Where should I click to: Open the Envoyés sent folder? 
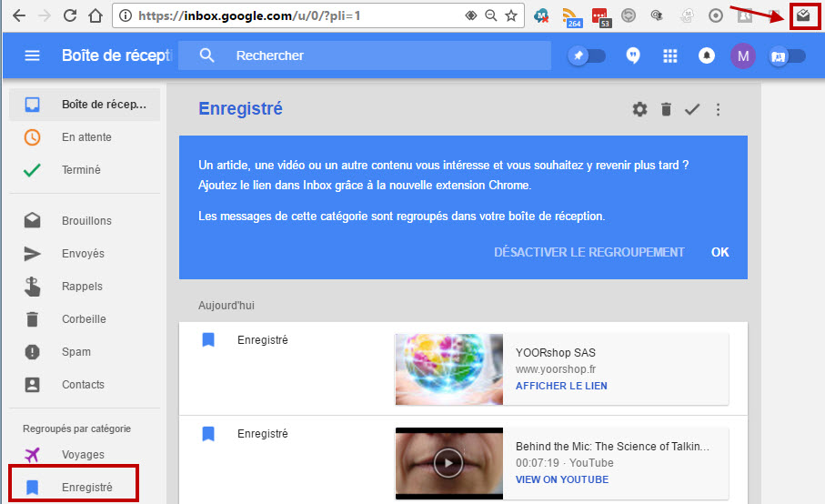[85, 254]
